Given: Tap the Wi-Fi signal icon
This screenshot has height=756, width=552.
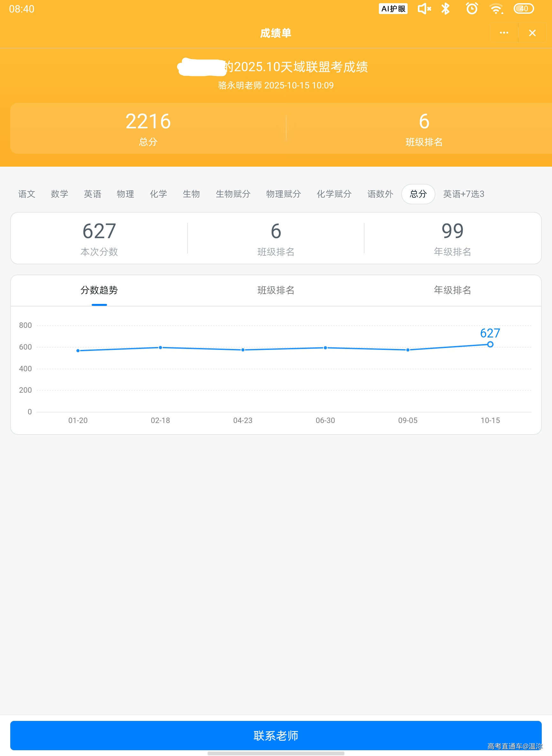Looking at the screenshot, I should click(496, 9).
